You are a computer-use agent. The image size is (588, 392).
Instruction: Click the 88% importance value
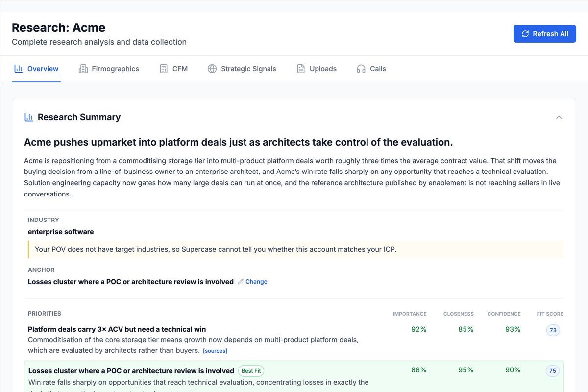click(419, 370)
